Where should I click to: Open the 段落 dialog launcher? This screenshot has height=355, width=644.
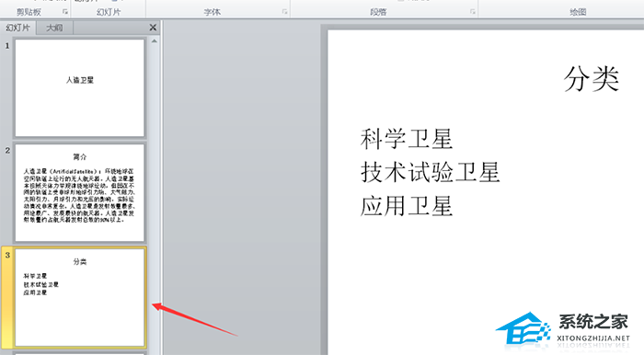[x=473, y=12]
